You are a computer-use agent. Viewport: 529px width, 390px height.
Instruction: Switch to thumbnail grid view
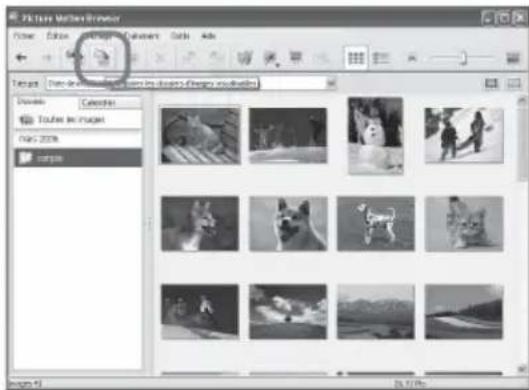click(356, 58)
